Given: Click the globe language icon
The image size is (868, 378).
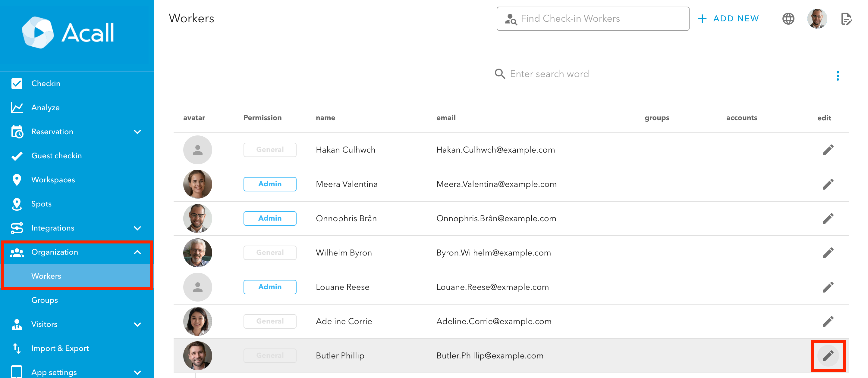Looking at the screenshot, I should point(788,19).
